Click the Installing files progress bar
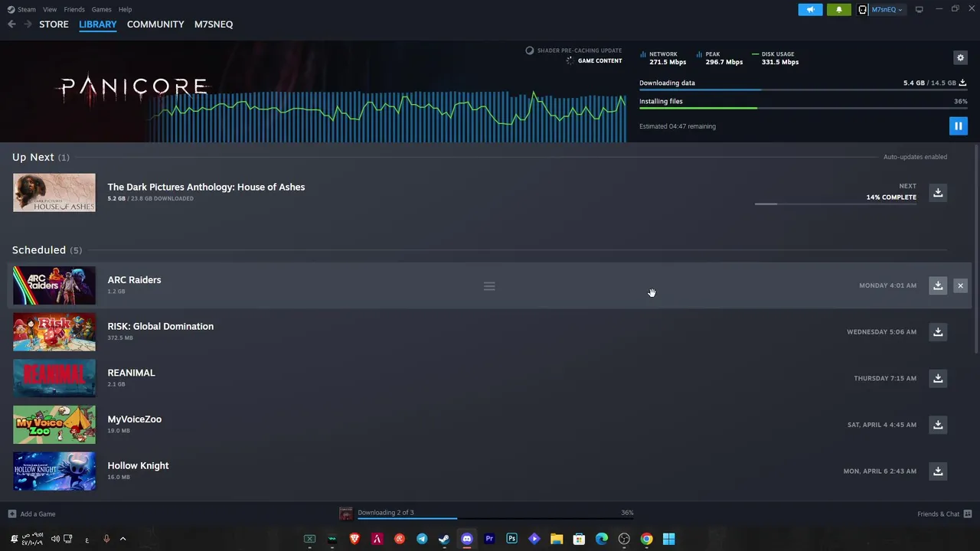Screen dimensions: 980x551 coord(803,108)
